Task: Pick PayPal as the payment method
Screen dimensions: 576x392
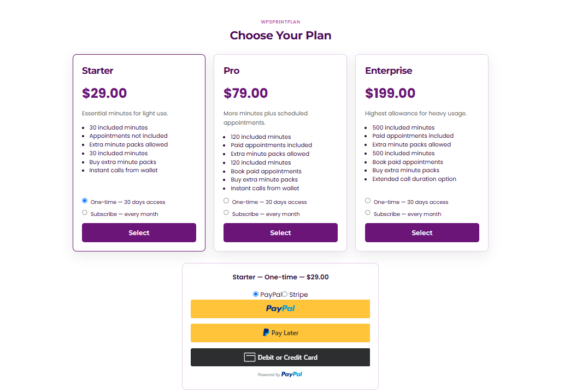Action: coord(256,294)
